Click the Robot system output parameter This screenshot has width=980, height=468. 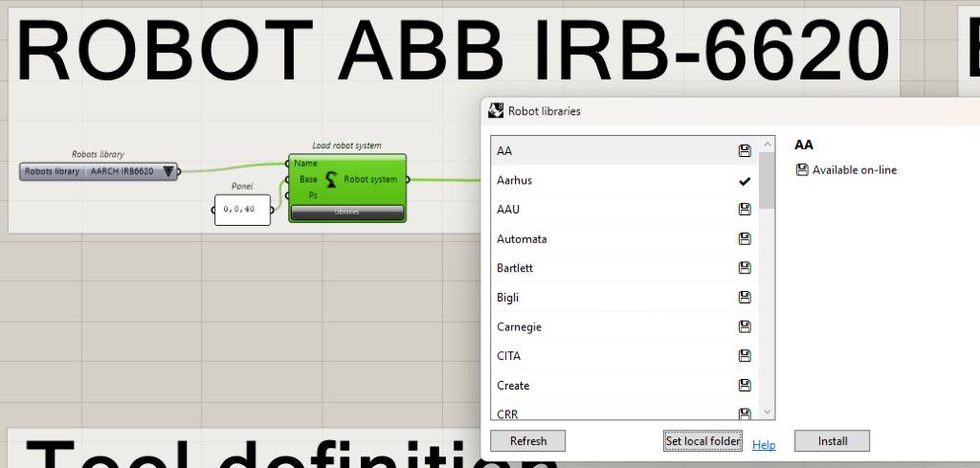[x=370, y=179]
